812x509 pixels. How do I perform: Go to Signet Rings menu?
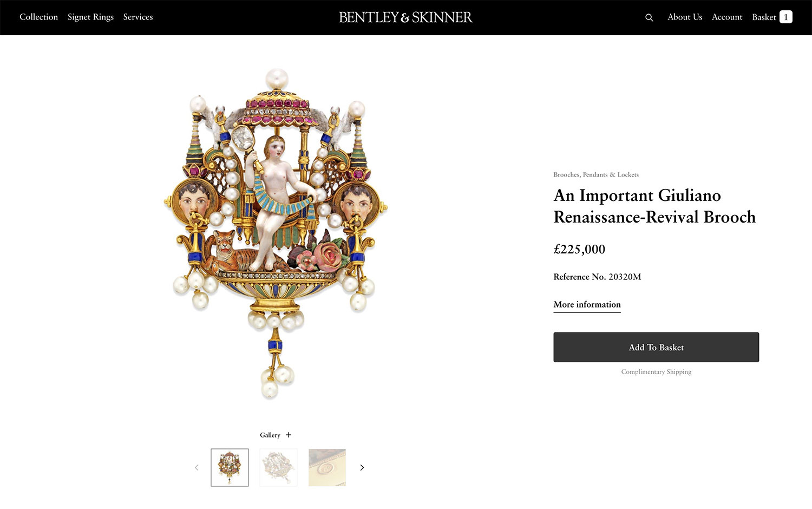coord(90,17)
